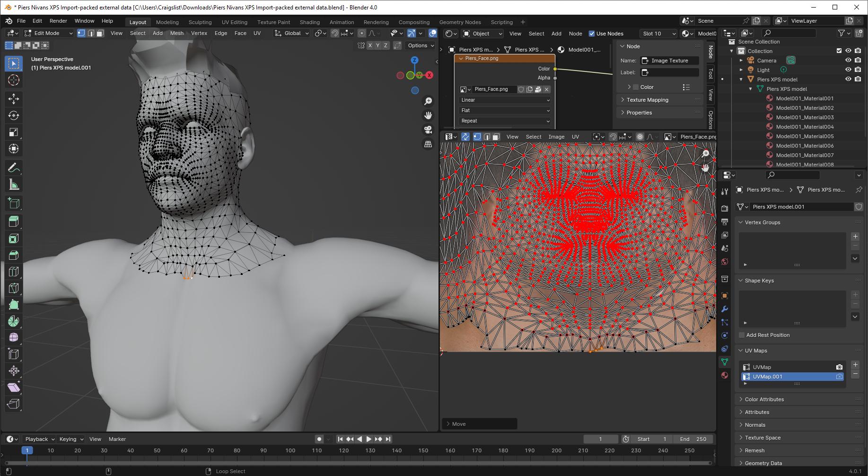
Task: Enable the Use Nodes checkbox
Action: coord(591,34)
